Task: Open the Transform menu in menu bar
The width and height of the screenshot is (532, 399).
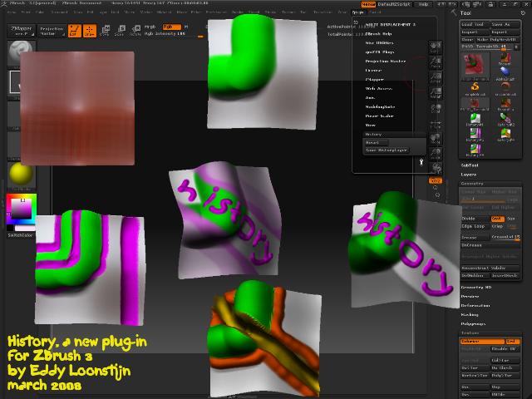Action: [x=323, y=12]
